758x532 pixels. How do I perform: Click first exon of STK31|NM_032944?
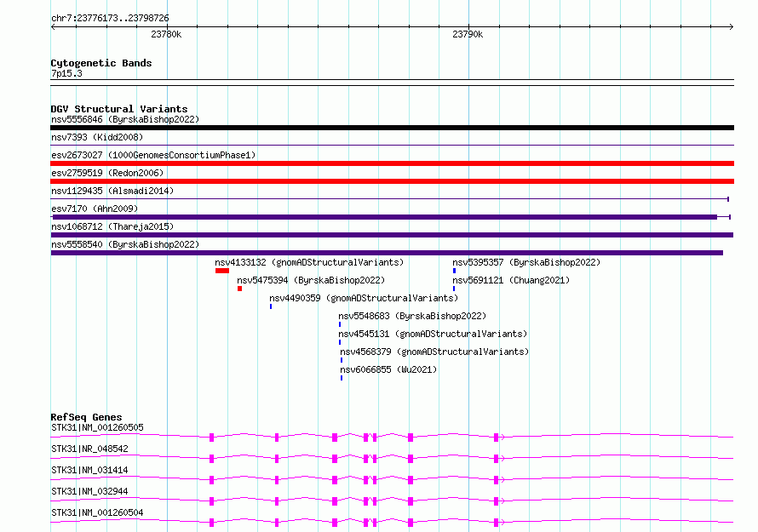tap(212, 501)
